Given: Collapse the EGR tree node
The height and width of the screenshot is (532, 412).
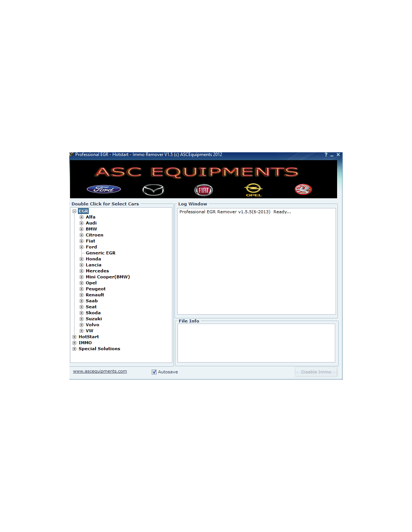Looking at the screenshot, I should tap(74, 211).
